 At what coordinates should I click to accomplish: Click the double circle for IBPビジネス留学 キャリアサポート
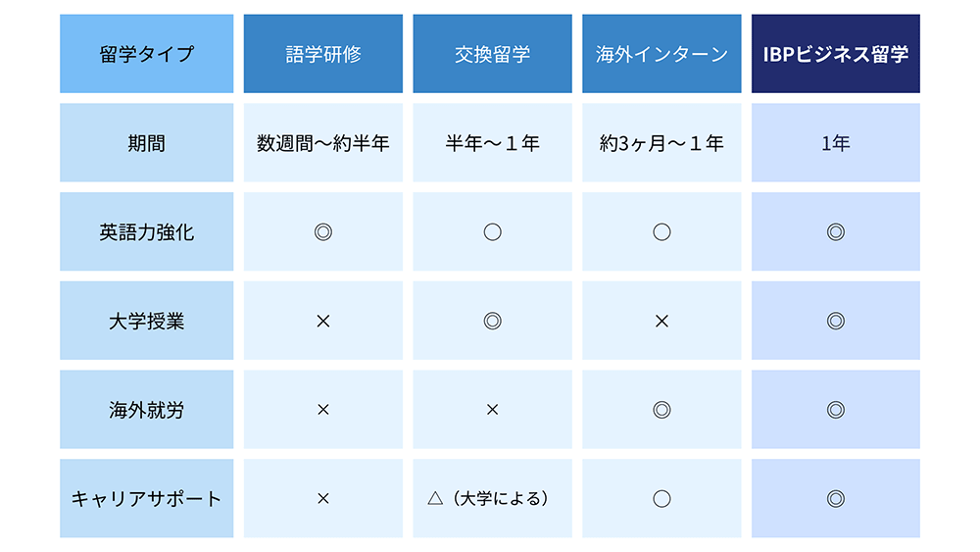coord(835,498)
